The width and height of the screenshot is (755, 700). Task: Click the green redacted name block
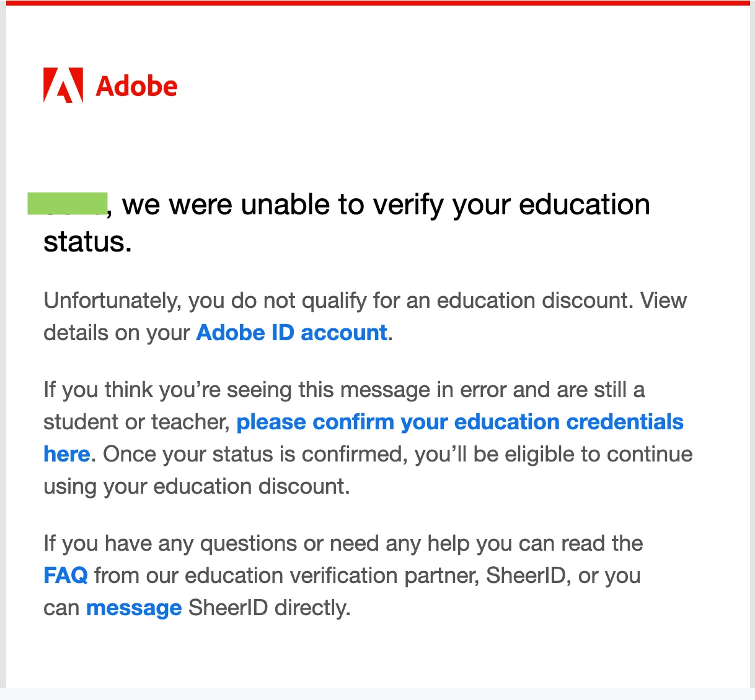coord(68,204)
